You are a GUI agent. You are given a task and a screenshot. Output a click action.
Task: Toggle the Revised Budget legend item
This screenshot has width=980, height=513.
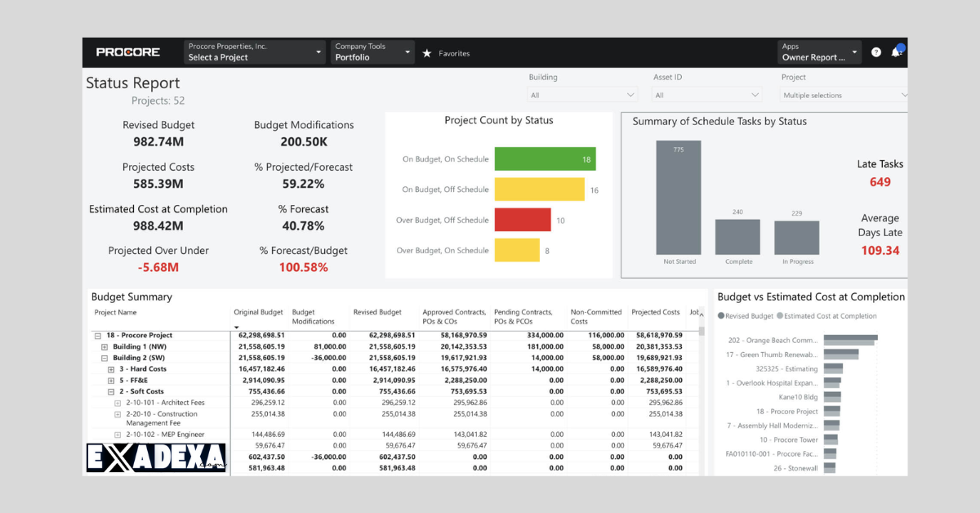(x=747, y=315)
